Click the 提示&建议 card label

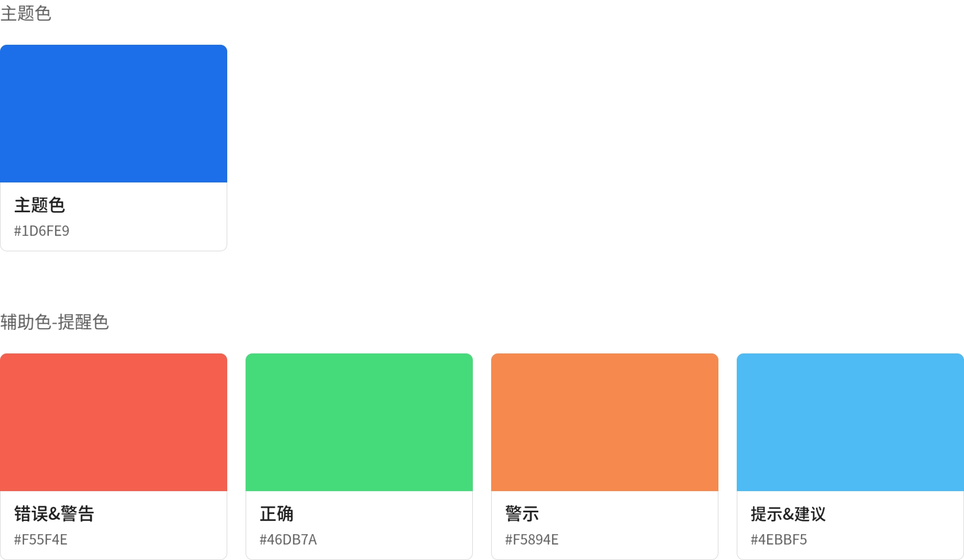click(788, 514)
